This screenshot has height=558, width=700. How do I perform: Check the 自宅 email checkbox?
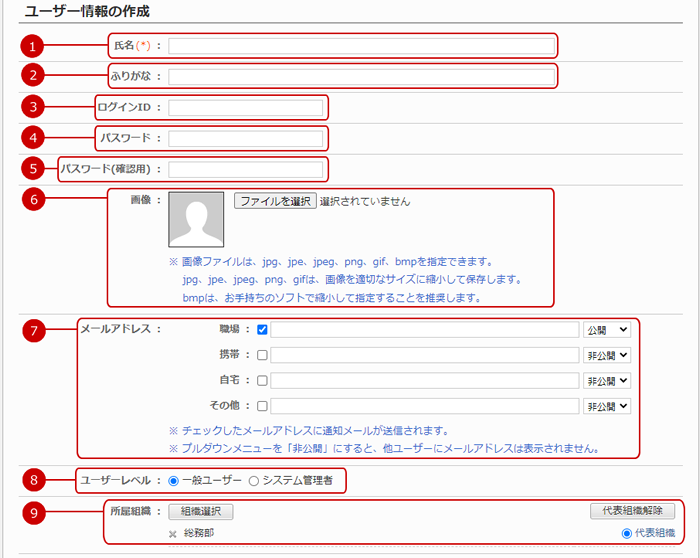[x=262, y=381]
